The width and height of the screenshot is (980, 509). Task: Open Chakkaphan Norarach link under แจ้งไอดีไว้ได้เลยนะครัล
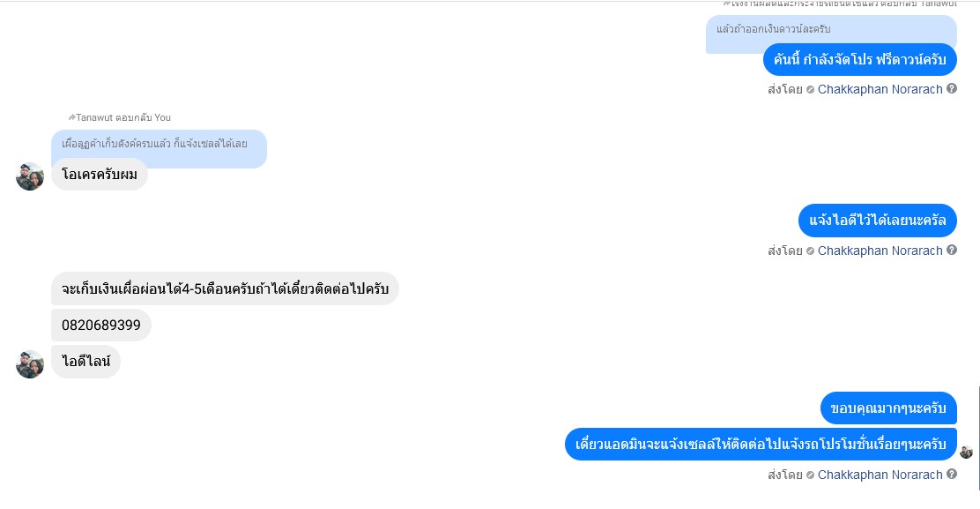pyautogui.click(x=880, y=251)
